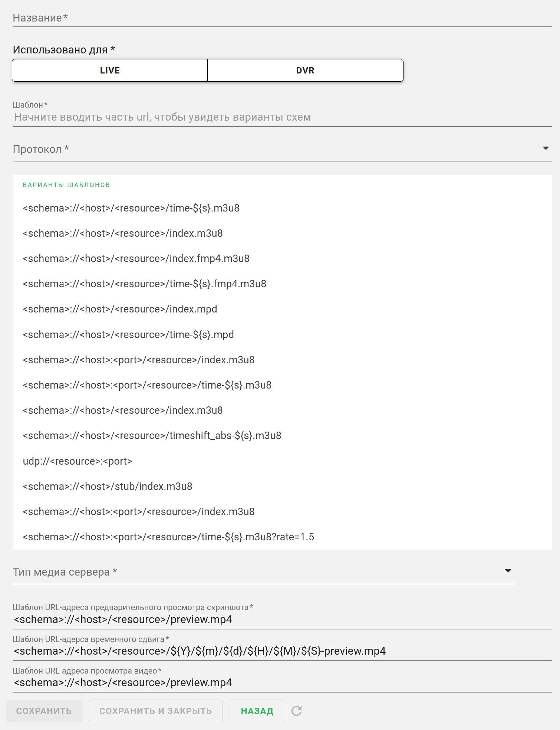Screen dimensions: 560x730
Task: Focus the Шаблон URL input field
Action: tap(282, 117)
